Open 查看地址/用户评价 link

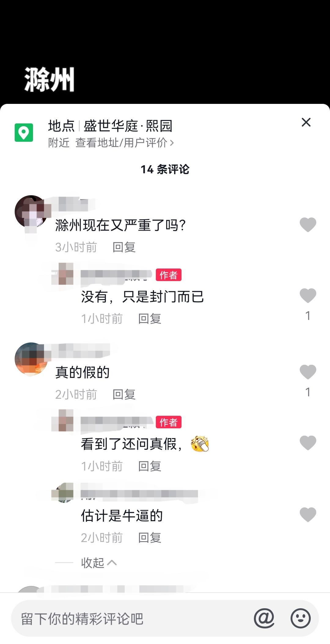click(x=121, y=143)
